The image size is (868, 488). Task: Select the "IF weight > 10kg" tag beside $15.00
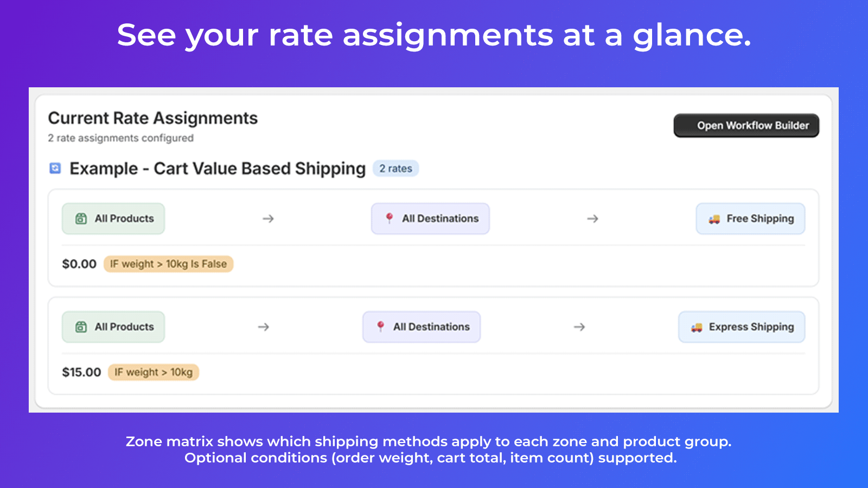tap(154, 373)
